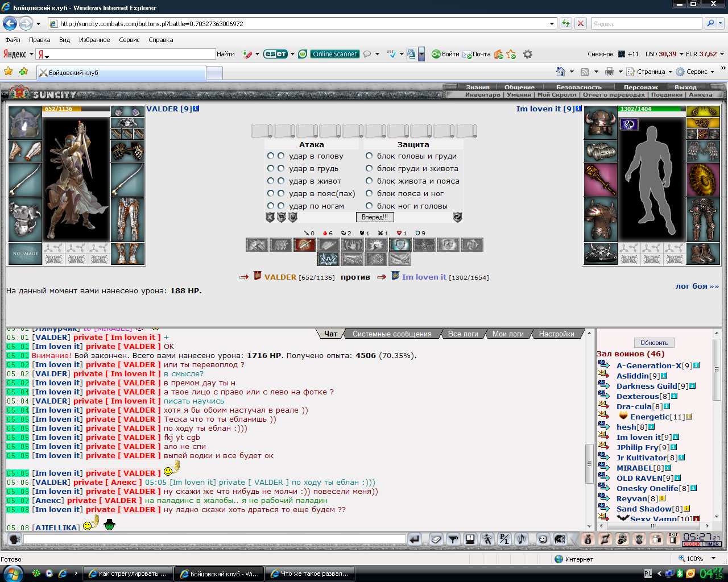Select block option блок живота и пояса
This screenshot has height=582, width=728.
[x=369, y=181]
